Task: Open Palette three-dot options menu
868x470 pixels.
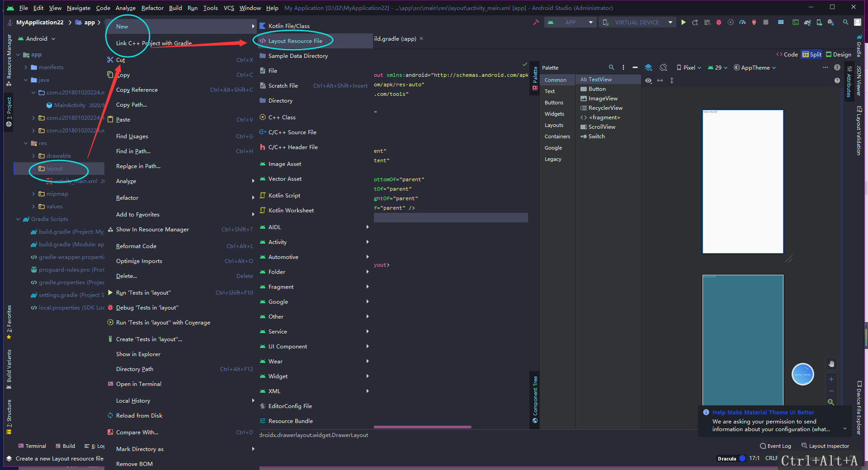Action: pyautogui.click(x=623, y=67)
